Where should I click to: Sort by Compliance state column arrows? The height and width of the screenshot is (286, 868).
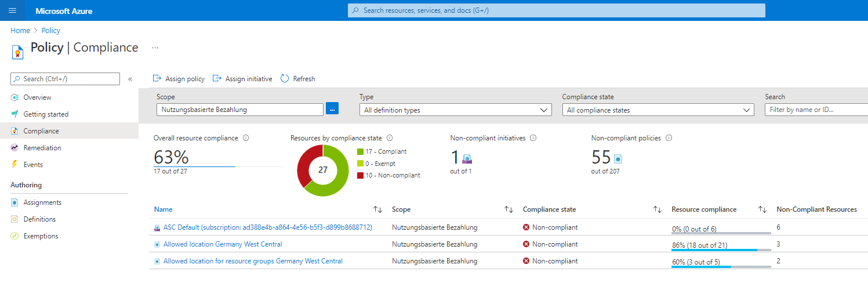coord(658,209)
